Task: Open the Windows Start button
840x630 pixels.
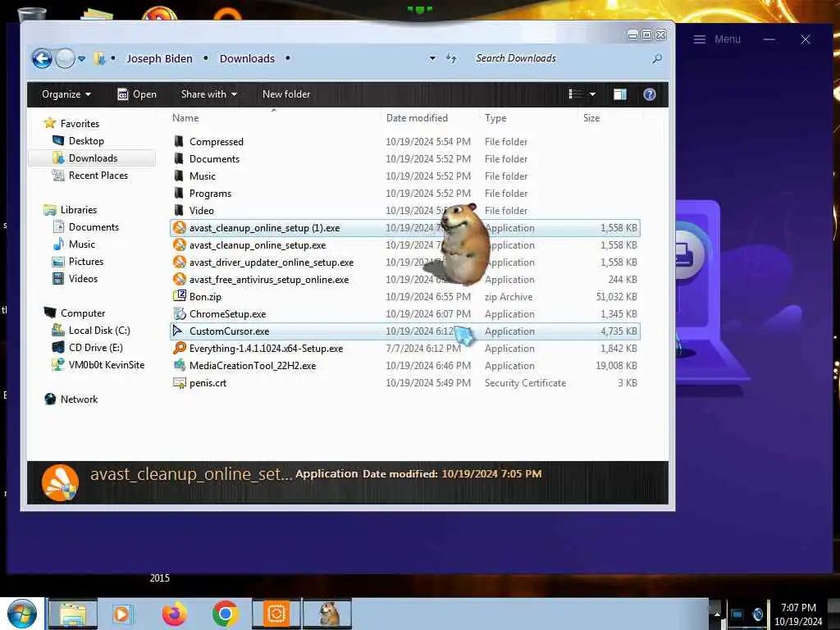Action: pos(21,614)
